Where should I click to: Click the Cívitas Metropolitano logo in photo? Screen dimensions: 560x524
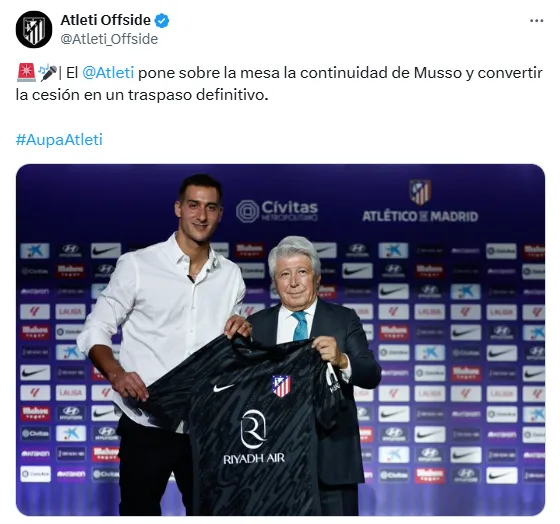[x=277, y=211]
